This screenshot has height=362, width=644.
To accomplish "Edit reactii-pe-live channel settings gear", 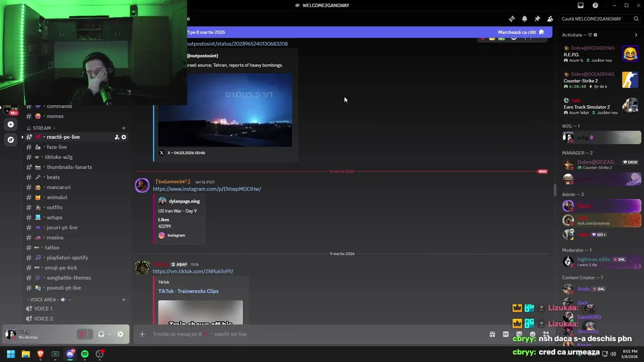I will 124,137.
